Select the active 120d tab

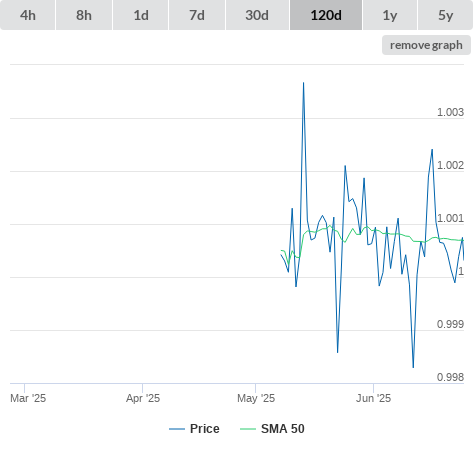click(326, 15)
